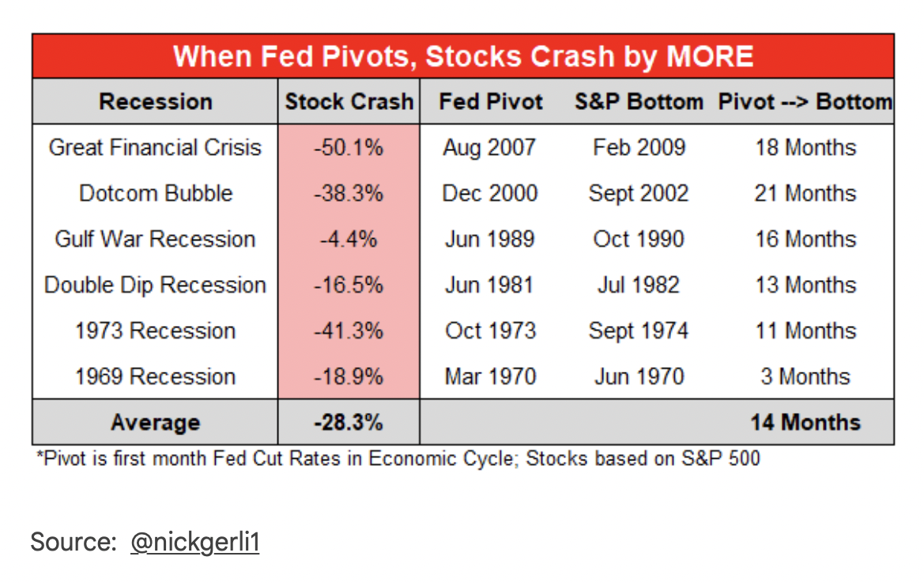Click the Pivot --> Bottom column header
The width and height of the screenshot is (924, 583).
[805, 102]
